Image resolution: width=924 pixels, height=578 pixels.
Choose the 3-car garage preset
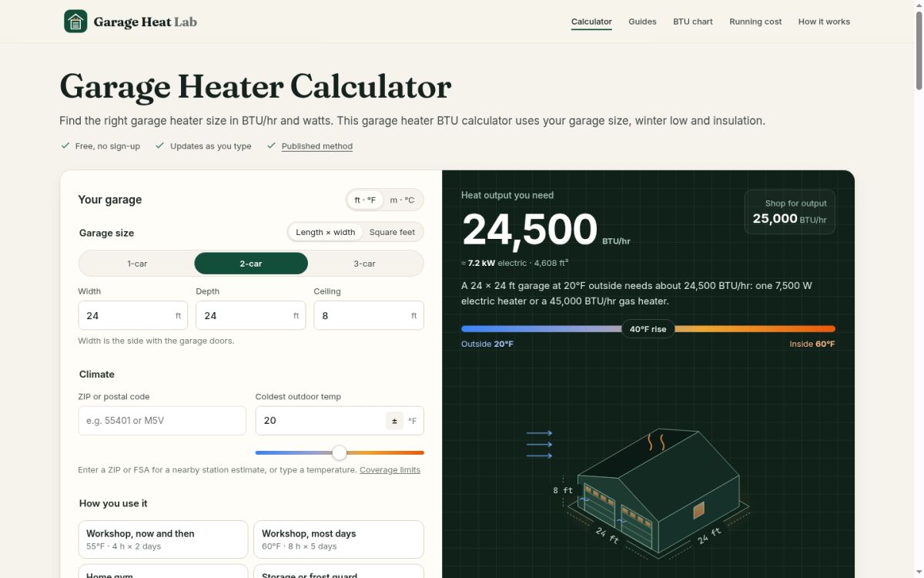365,264
